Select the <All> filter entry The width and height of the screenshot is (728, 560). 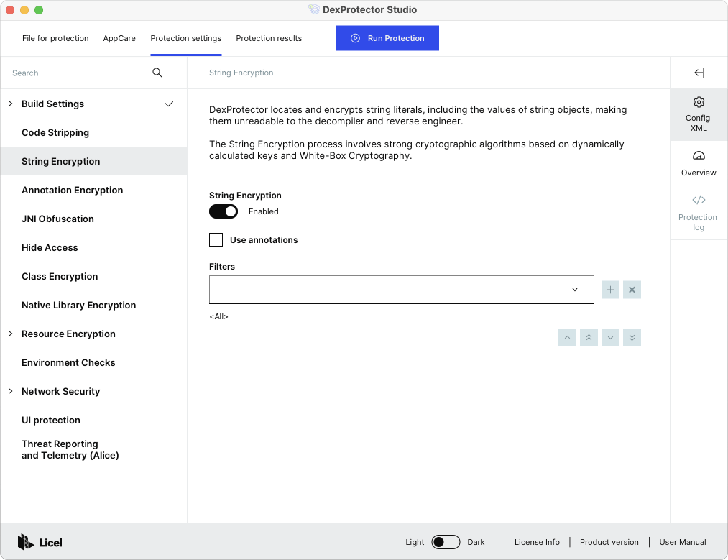[x=218, y=317]
